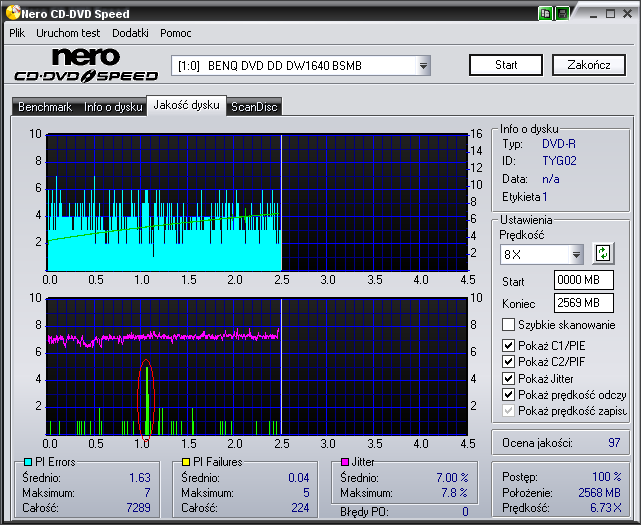Toggle Pokaż Jitter checkbox
Screen dimensions: 641x525
point(508,378)
